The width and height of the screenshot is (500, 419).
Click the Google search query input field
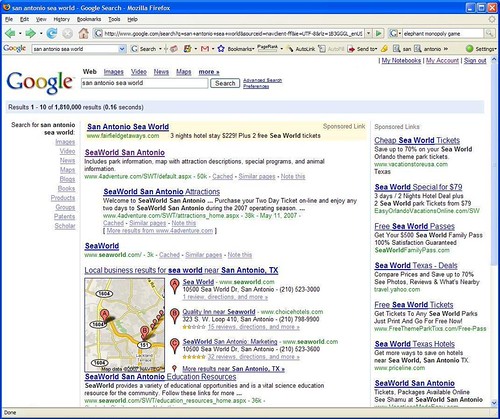(x=145, y=83)
